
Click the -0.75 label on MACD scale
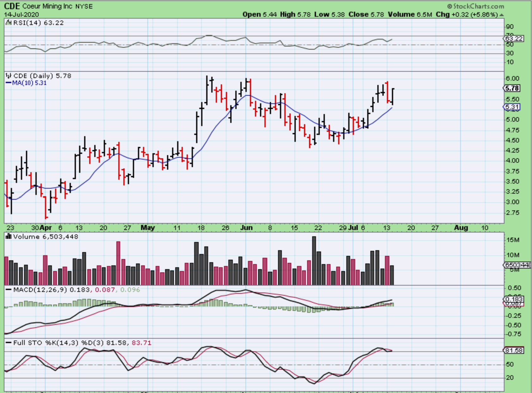click(513, 334)
